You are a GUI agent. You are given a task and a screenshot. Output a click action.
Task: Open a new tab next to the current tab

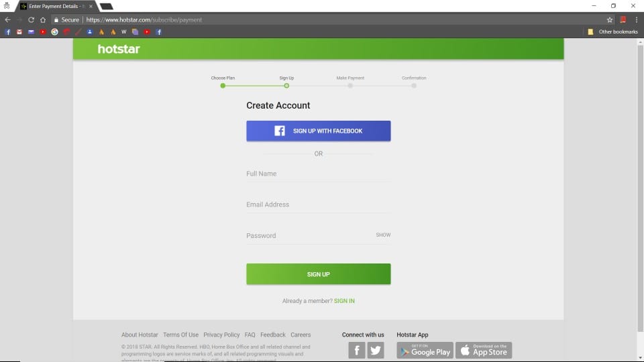point(107,6)
